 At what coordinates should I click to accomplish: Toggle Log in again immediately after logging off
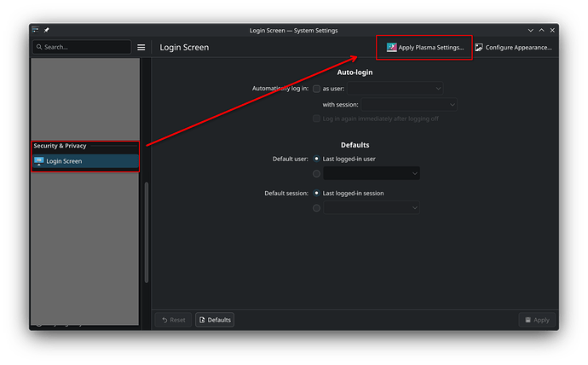pyautogui.click(x=316, y=119)
